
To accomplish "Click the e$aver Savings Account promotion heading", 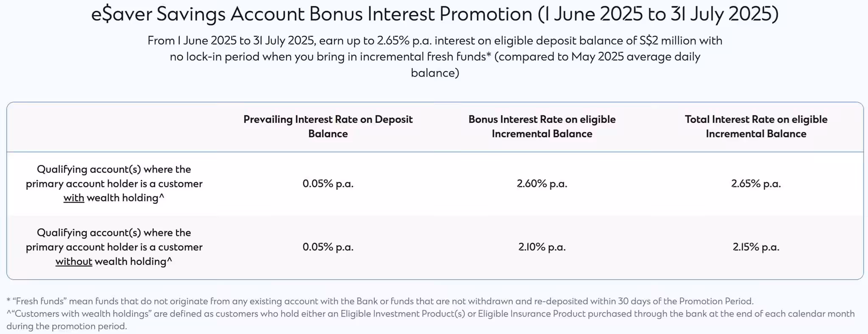I will [434, 14].
